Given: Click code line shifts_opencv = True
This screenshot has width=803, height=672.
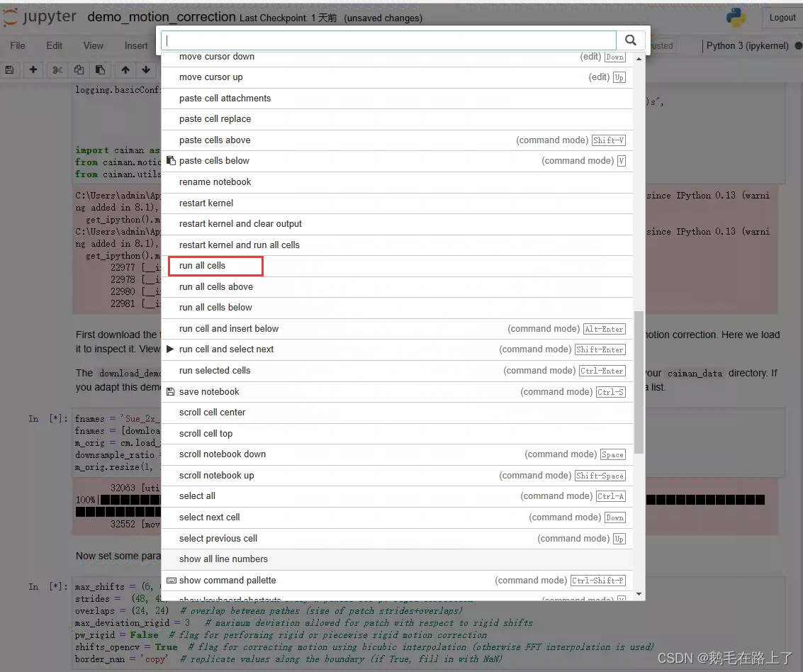Looking at the screenshot, I should pos(364,647).
